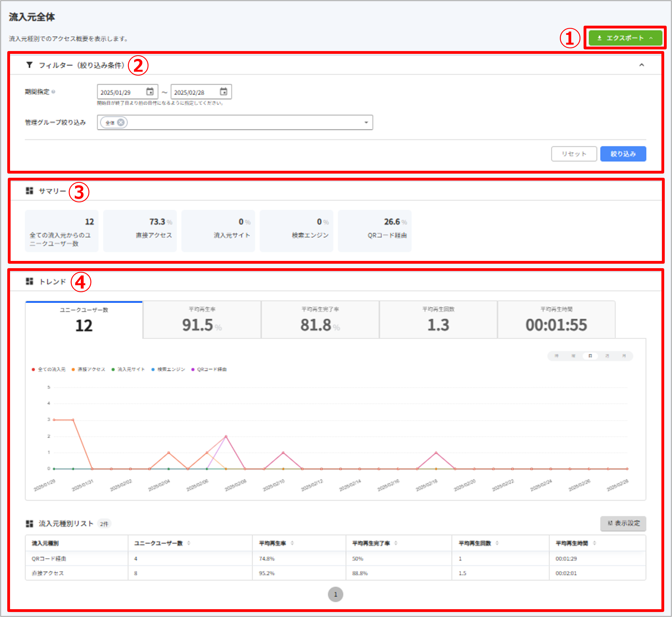Toggle 検索エンジン series in chart legend

tap(168, 369)
